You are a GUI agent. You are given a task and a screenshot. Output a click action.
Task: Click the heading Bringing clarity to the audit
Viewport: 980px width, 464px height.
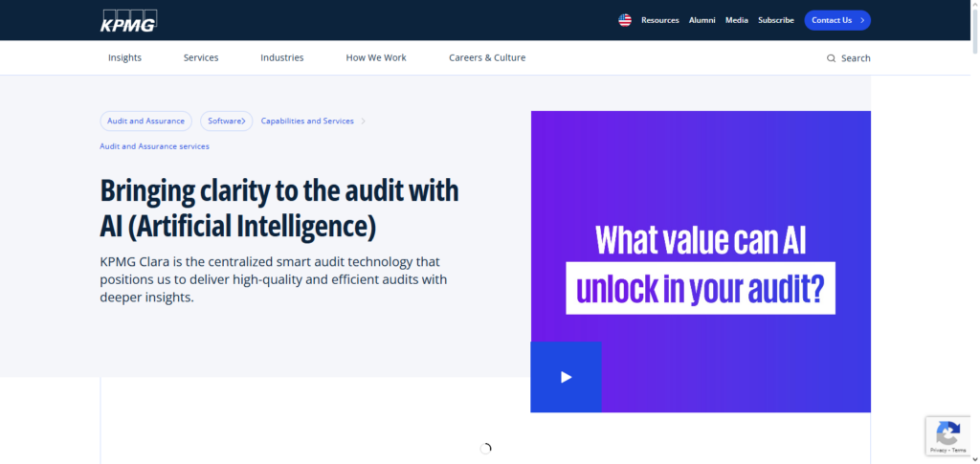pyautogui.click(x=279, y=209)
